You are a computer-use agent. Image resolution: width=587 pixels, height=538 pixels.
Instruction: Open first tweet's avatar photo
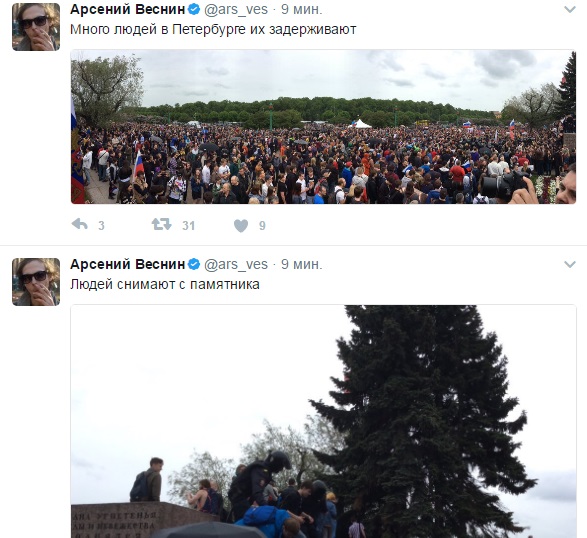(36, 27)
